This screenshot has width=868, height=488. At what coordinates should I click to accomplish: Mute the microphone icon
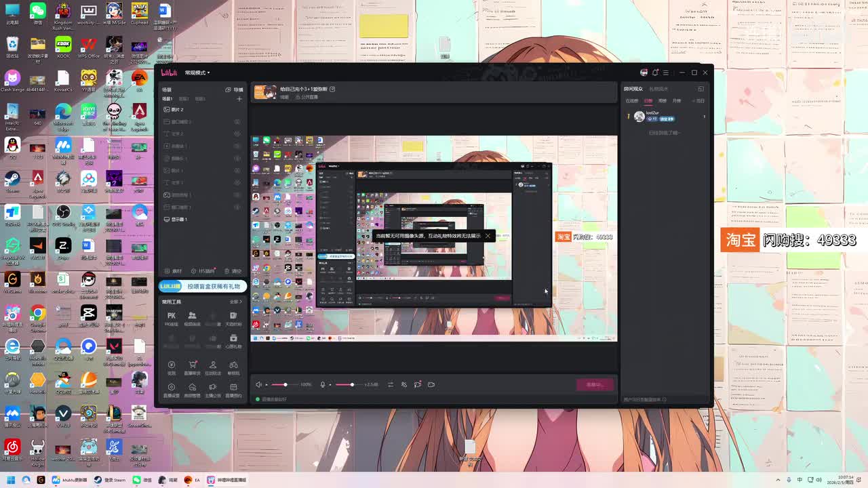(323, 384)
